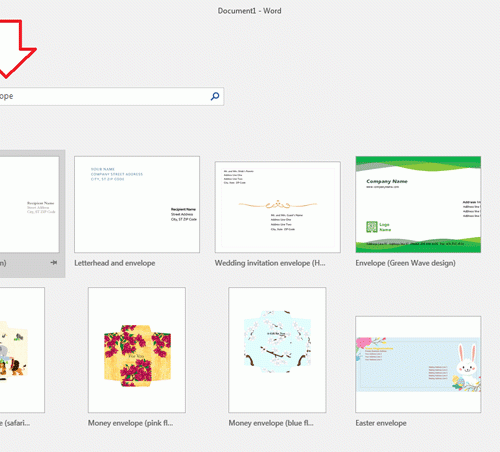Click the Envelope (Green Wave design) label
The image size is (500, 452).
(x=405, y=263)
